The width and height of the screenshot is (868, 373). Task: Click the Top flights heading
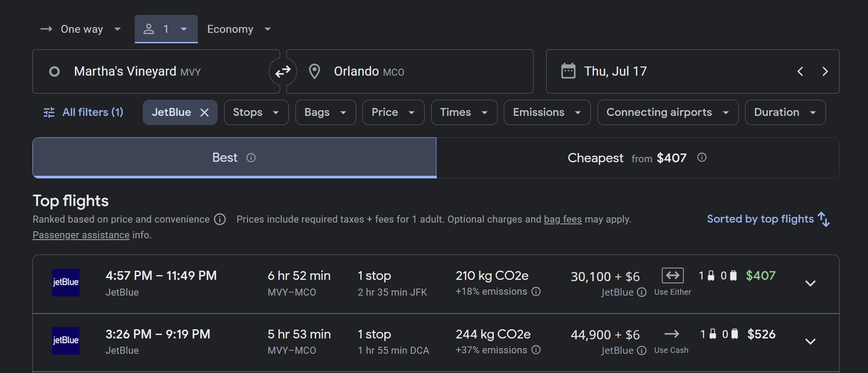pos(70,201)
